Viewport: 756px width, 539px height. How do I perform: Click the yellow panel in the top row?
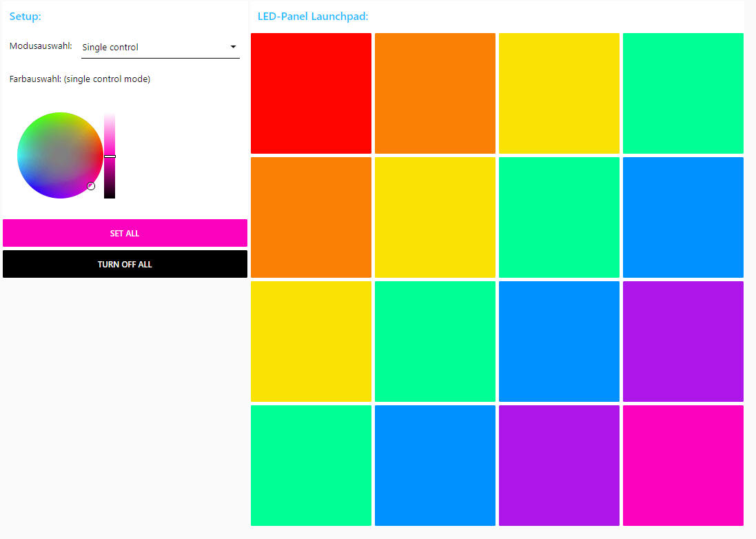tap(559, 93)
